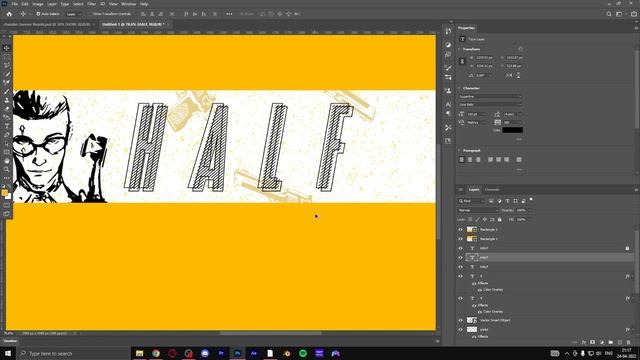Collapse the Character section

point(459,88)
